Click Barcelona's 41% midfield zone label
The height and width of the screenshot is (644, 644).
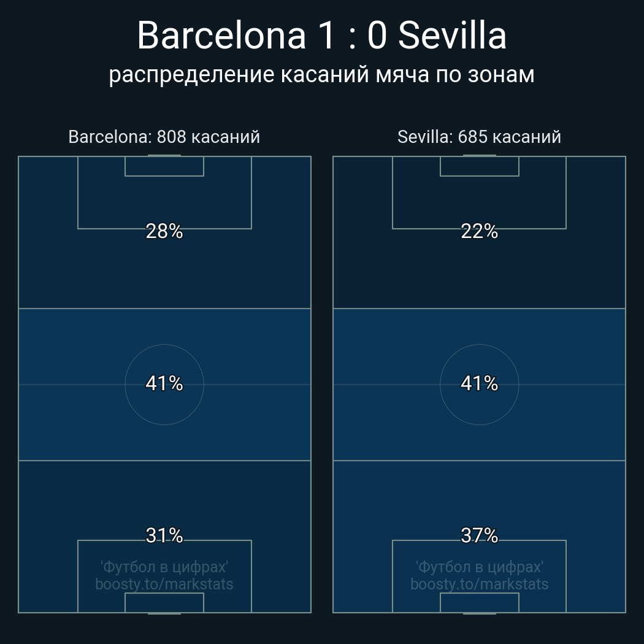(x=164, y=383)
